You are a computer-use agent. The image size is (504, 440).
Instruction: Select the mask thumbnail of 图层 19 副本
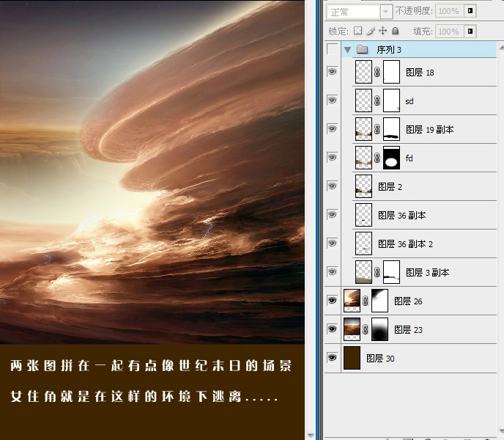pyautogui.click(x=391, y=129)
